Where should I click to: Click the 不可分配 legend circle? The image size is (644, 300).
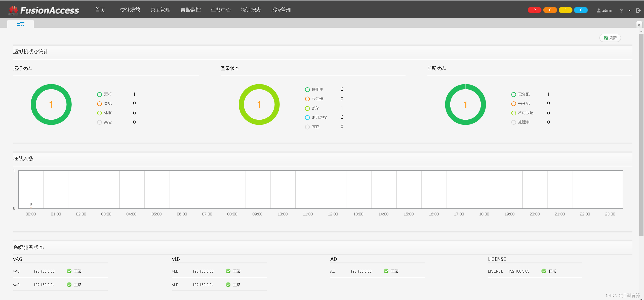pyautogui.click(x=513, y=113)
